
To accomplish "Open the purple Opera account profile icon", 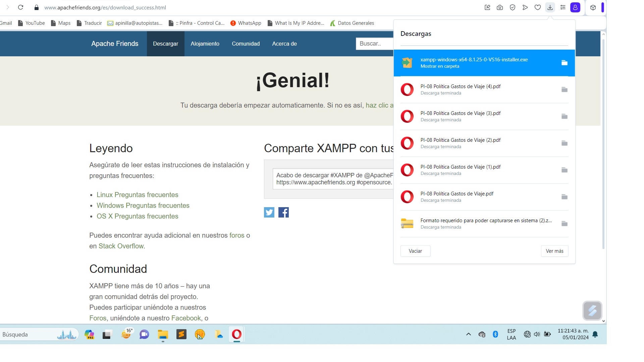I will (575, 7).
